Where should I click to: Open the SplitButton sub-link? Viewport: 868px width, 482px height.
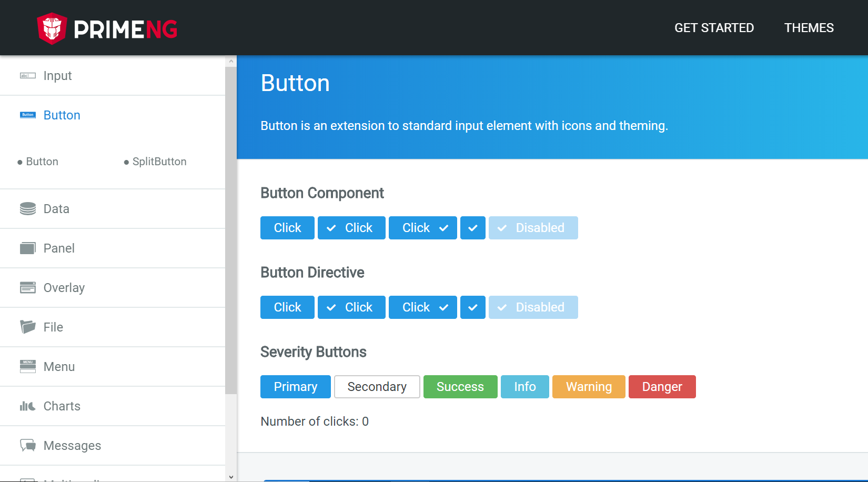click(x=159, y=162)
